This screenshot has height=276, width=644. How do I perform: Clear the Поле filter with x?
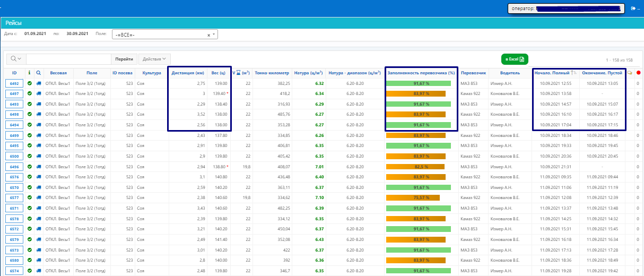pos(208,34)
